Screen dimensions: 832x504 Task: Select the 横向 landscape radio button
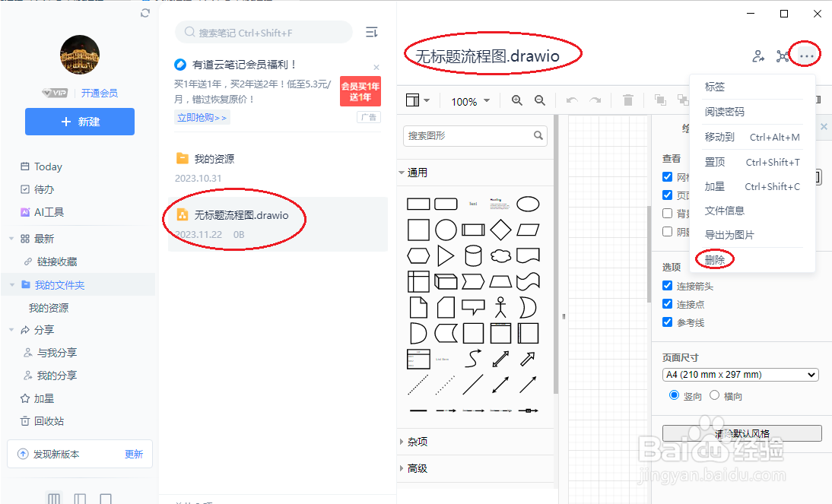coord(714,395)
